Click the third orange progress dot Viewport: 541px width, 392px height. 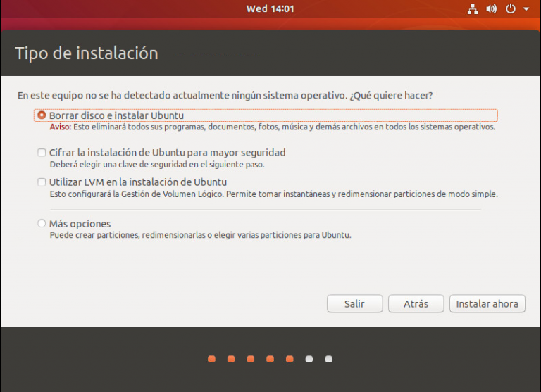click(x=251, y=359)
